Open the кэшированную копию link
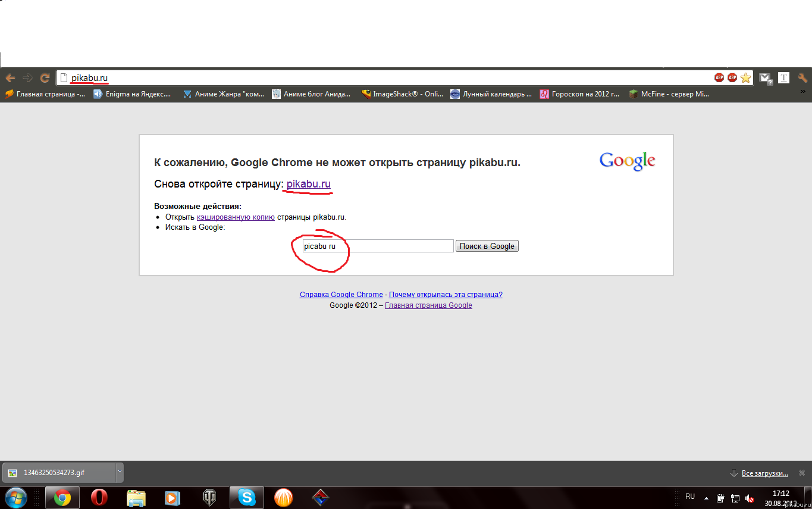Screen dimensions: 812x509 pos(236,217)
